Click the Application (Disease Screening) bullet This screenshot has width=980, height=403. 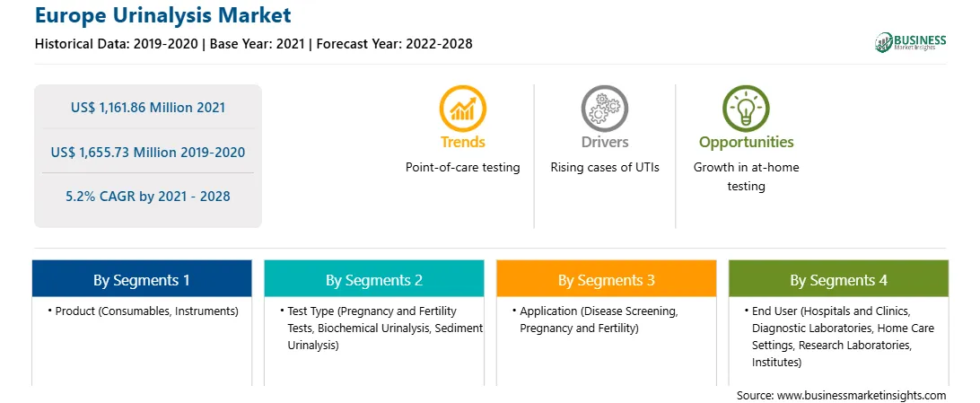pos(598,320)
